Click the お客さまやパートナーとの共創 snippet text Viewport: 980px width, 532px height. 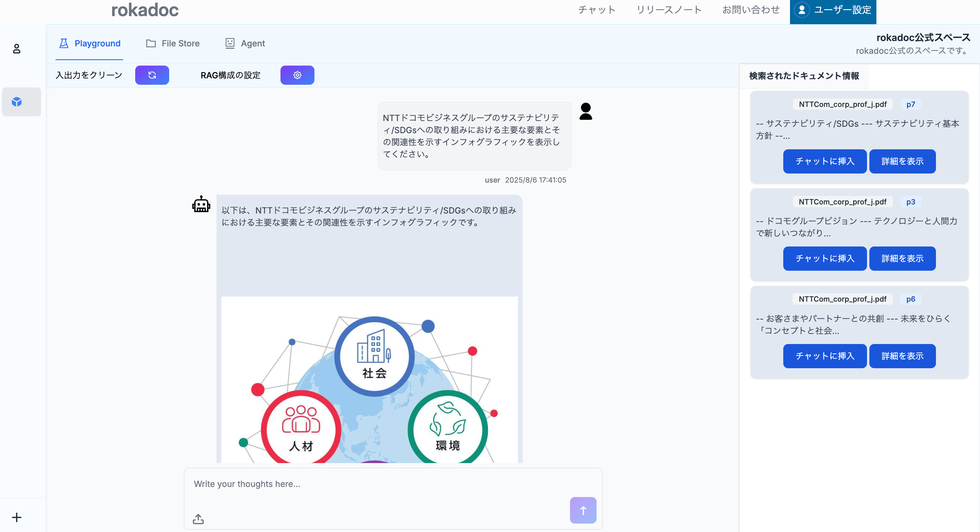[x=853, y=325]
